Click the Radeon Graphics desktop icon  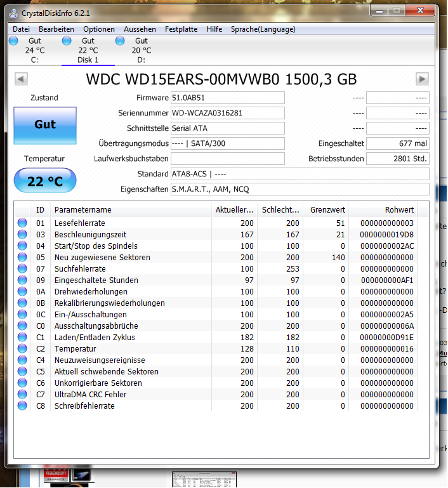[56, 475]
